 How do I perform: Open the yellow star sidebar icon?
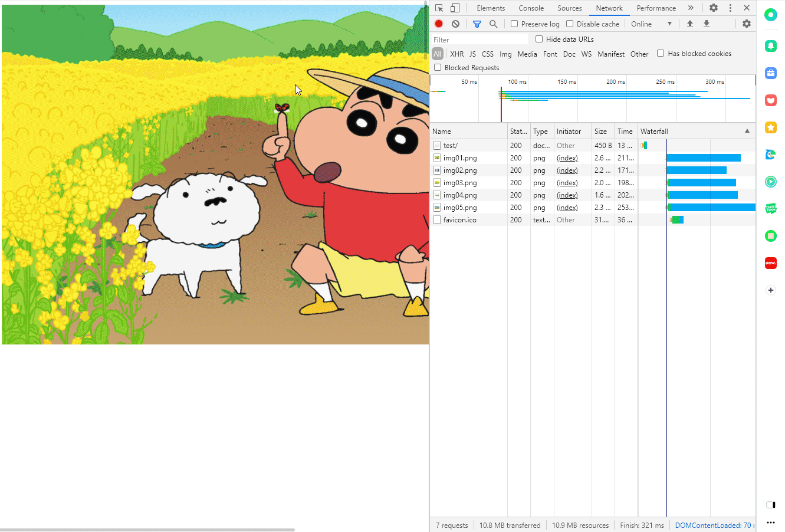(x=771, y=127)
